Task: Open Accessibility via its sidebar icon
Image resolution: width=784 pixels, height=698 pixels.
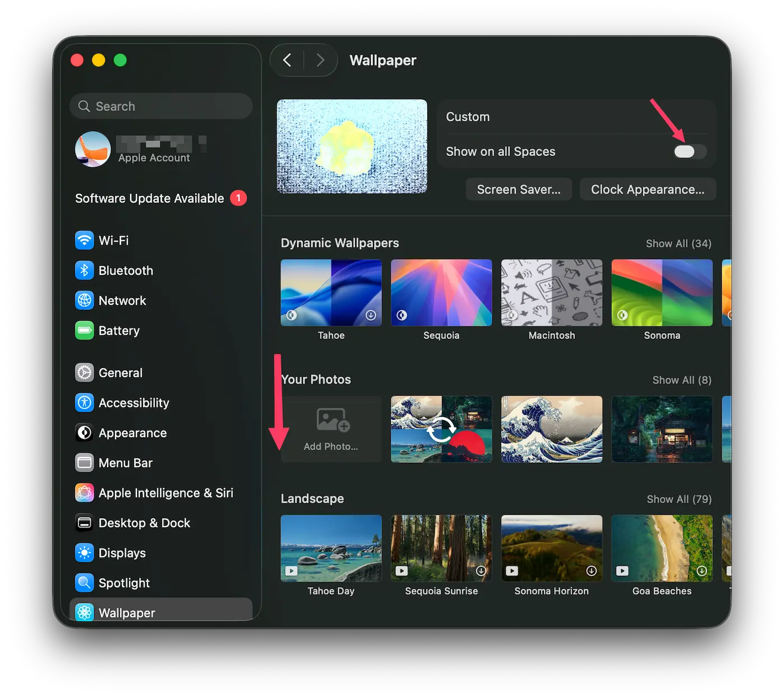Action: point(85,403)
